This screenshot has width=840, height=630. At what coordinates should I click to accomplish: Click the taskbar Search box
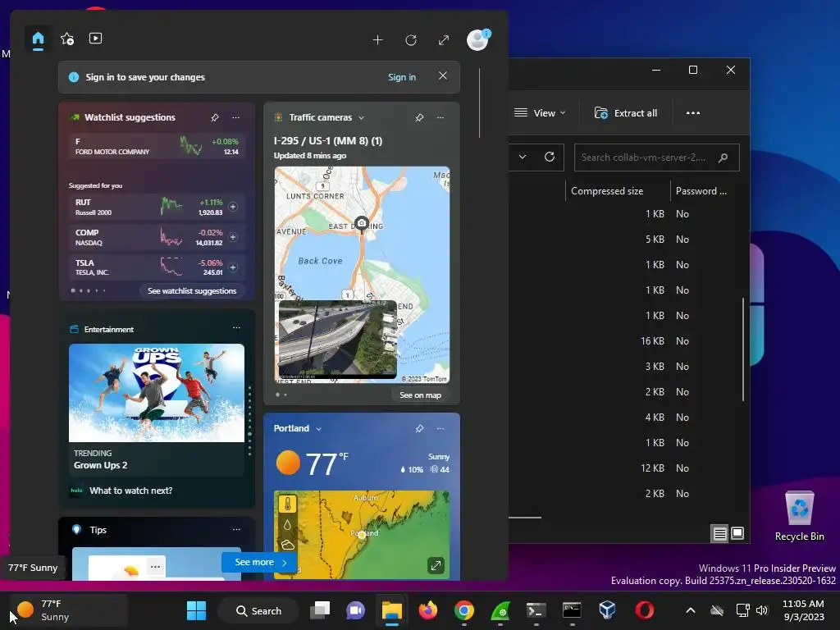coord(258,610)
